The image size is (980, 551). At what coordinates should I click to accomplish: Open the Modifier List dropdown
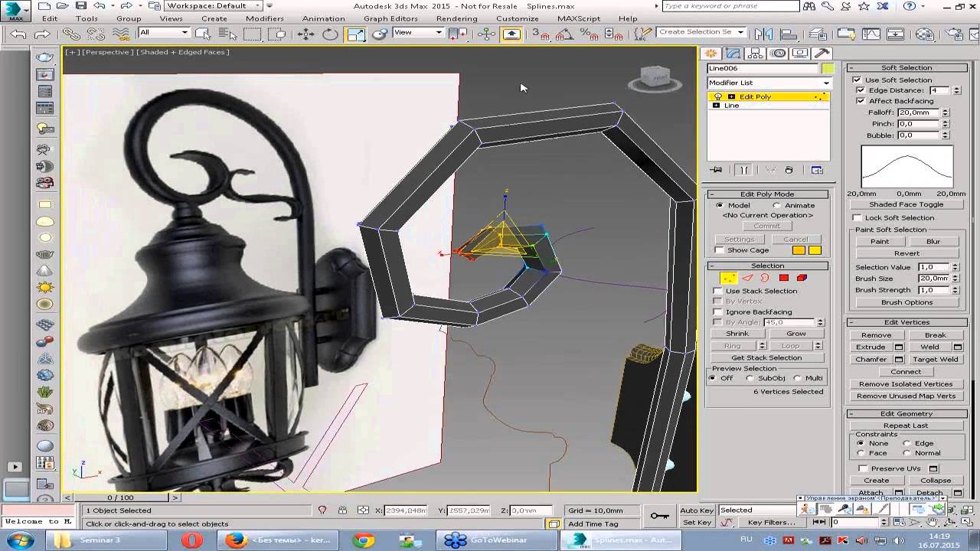click(x=769, y=83)
